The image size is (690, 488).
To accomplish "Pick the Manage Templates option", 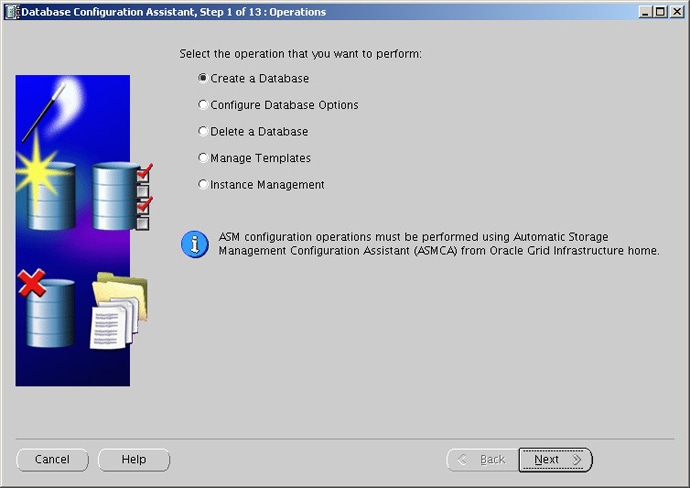I will click(x=254, y=158).
